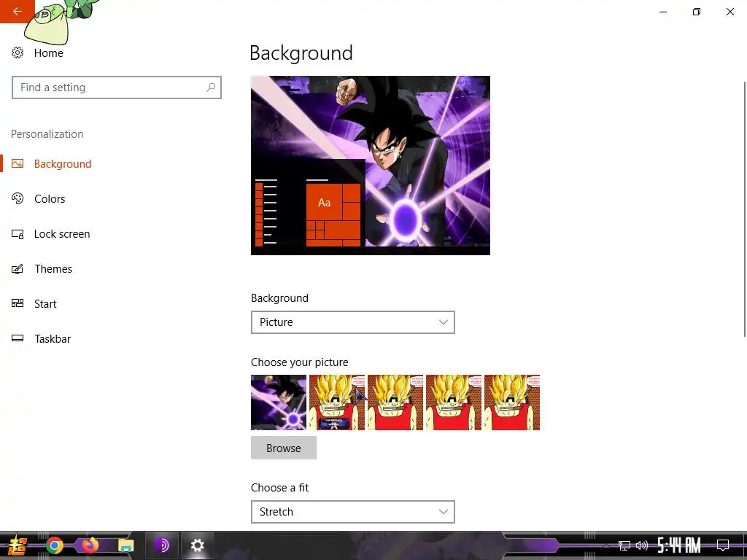Show hidden system tray icons

pyautogui.click(x=606, y=545)
